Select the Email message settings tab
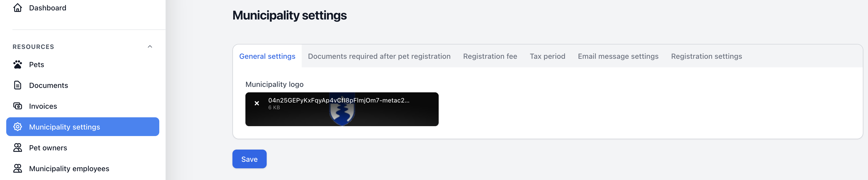This screenshot has width=868, height=180. [618, 56]
